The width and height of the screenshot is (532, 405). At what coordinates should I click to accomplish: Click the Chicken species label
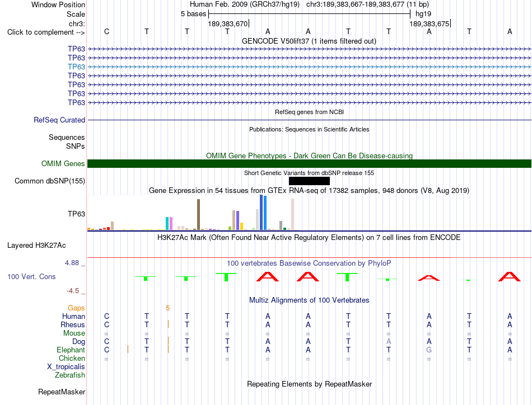[72, 358]
